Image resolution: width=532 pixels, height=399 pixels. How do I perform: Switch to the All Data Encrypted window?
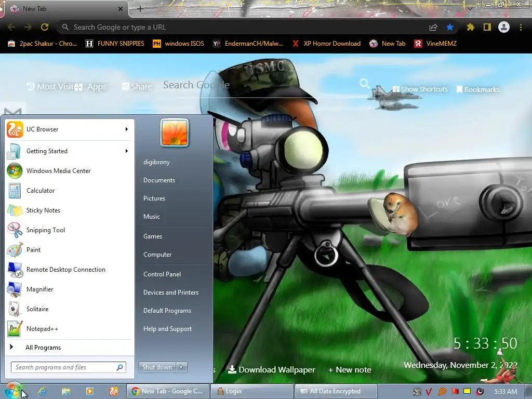pos(336,391)
